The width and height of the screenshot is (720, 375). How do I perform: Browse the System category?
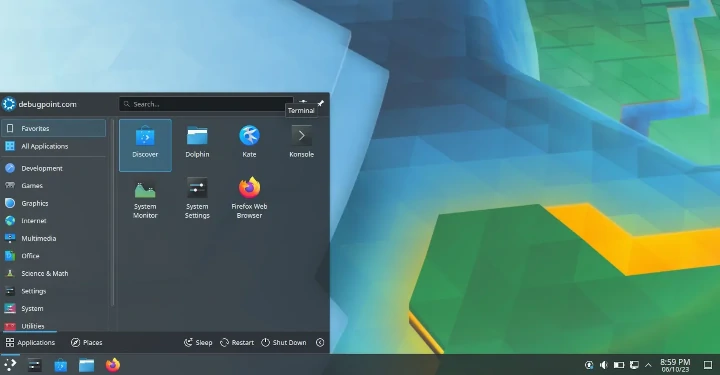click(53, 308)
